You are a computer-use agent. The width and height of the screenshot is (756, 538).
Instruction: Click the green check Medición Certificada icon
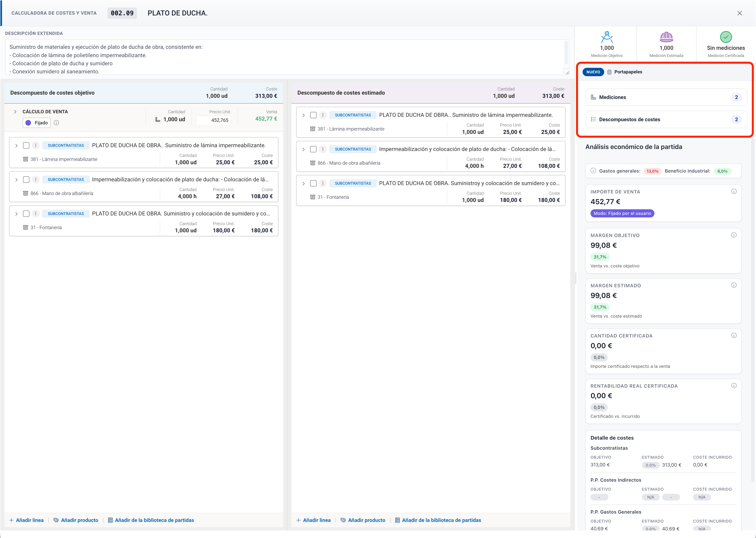pyautogui.click(x=725, y=37)
